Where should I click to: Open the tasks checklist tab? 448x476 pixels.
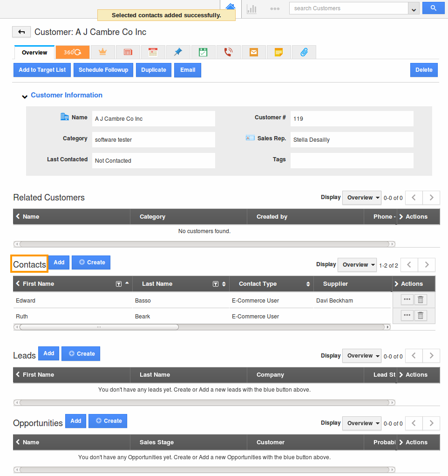click(203, 52)
